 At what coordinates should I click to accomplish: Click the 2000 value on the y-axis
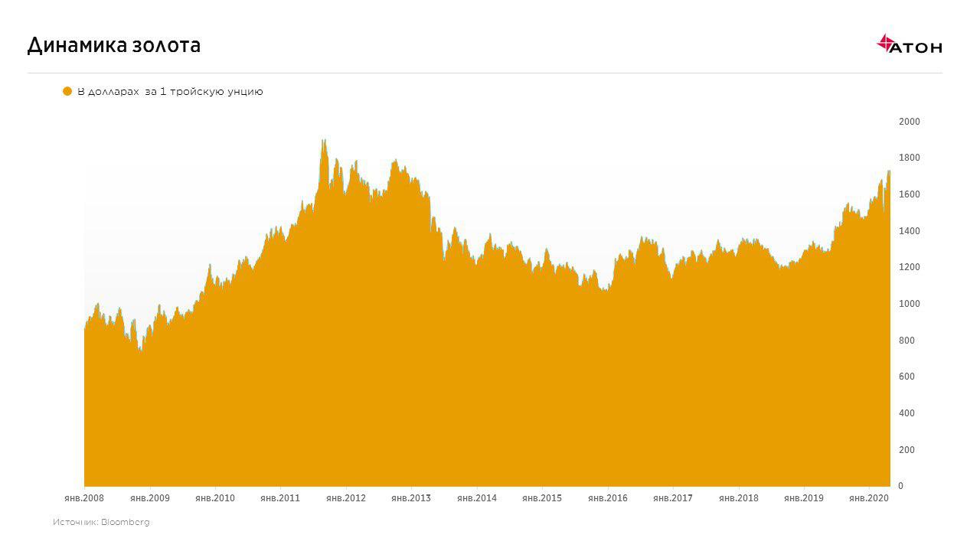[x=909, y=122]
